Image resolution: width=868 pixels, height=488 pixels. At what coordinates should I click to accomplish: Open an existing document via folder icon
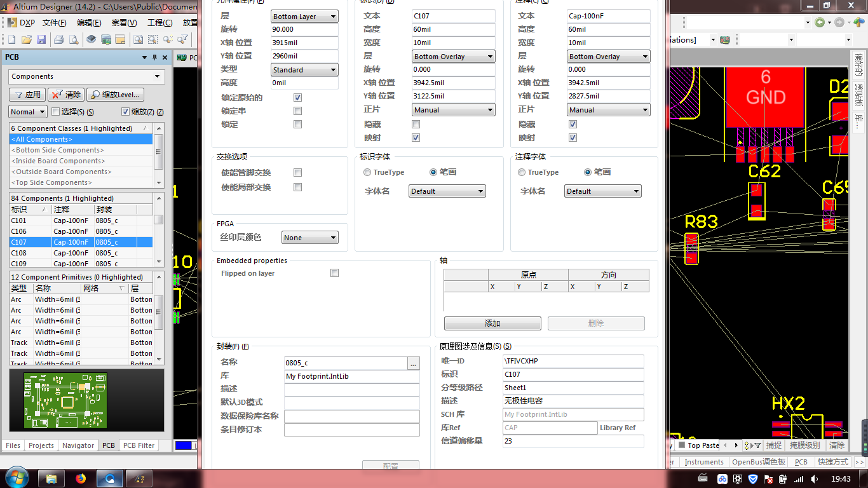(27, 40)
